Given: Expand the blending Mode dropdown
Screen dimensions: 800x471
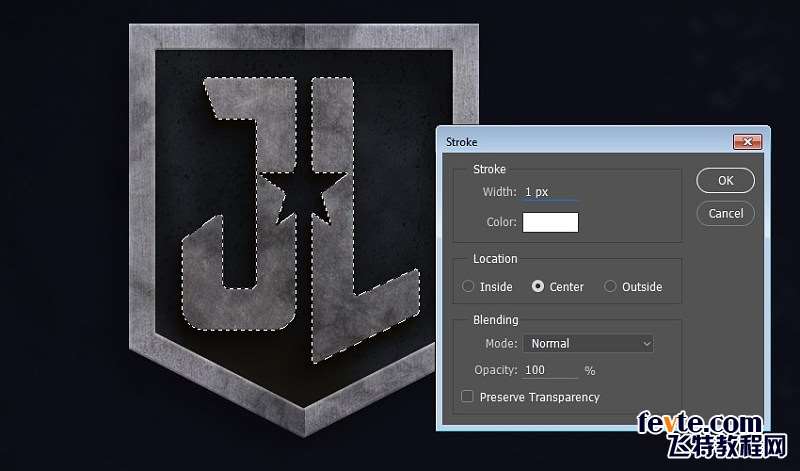Looking at the screenshot, I should [x=588, y=343].
